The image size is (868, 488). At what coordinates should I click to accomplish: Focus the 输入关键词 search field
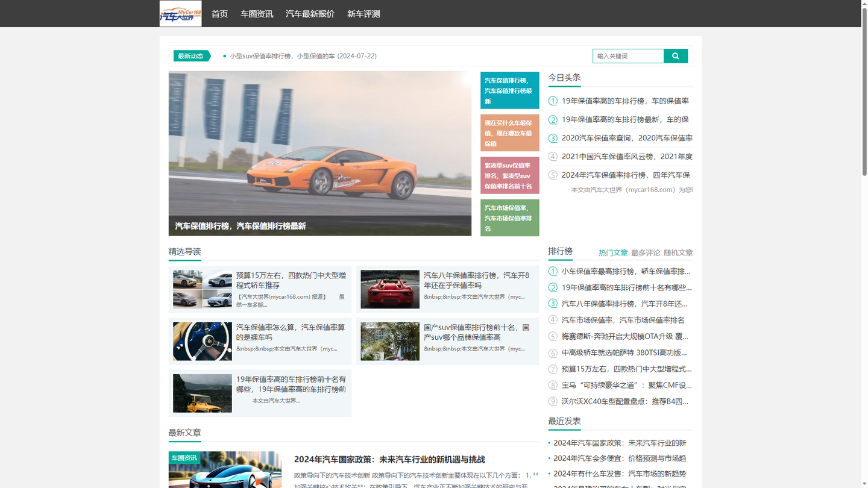click(628, 56)
